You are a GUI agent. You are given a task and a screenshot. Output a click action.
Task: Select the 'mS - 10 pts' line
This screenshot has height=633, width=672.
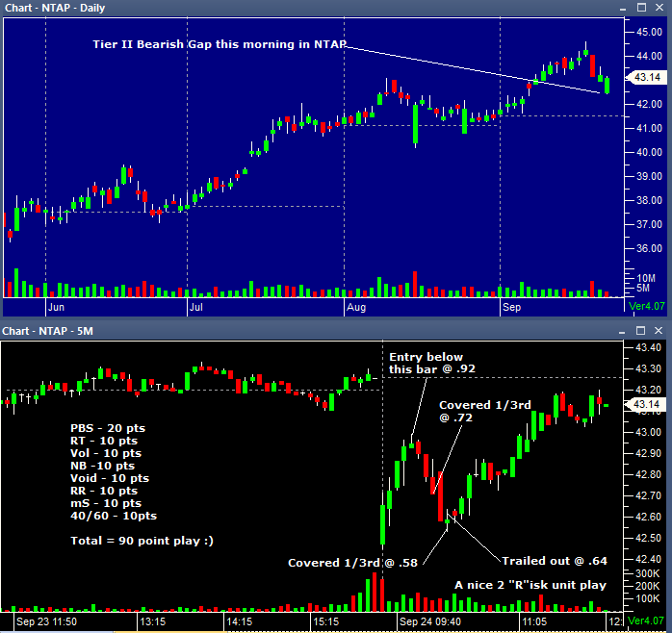click(106, 503)
